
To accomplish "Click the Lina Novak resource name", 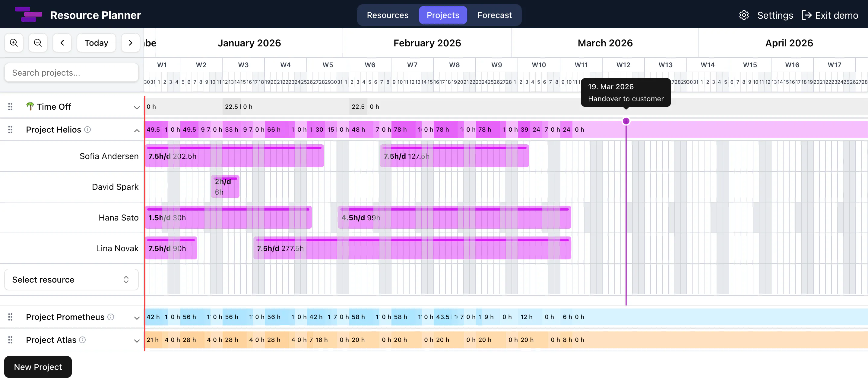I will pyautogui.click(x=117, y=248).
